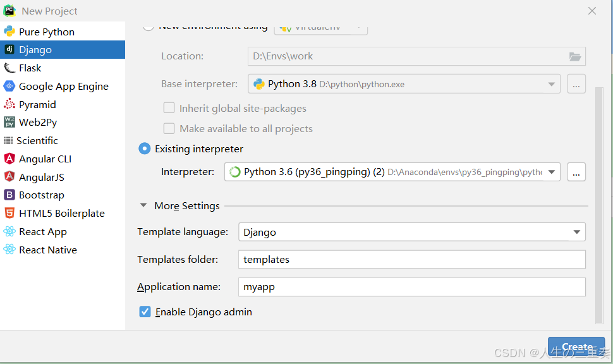
Task: Click the PyCharm logo in title bar
Action: coord(9,11)
